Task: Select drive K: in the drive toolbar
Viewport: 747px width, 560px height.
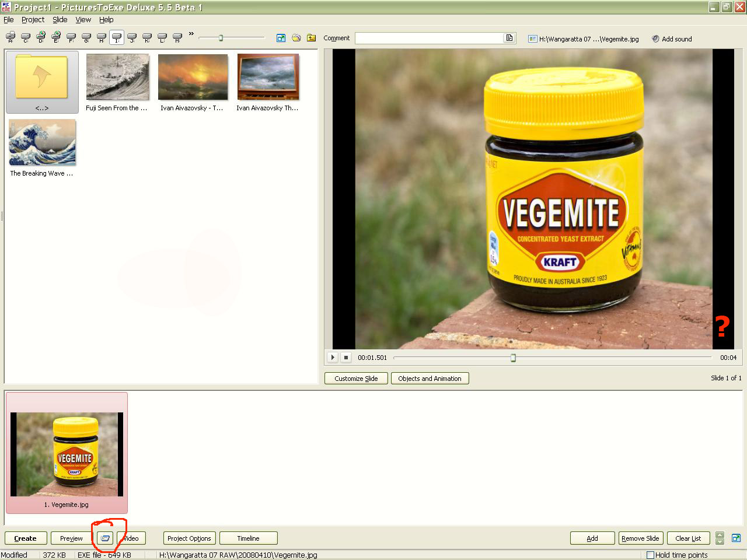Action: [x=147, y=38]
